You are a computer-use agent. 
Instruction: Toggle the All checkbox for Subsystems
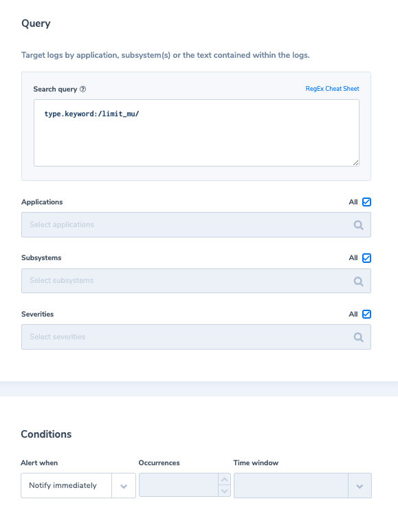(366, 258)
